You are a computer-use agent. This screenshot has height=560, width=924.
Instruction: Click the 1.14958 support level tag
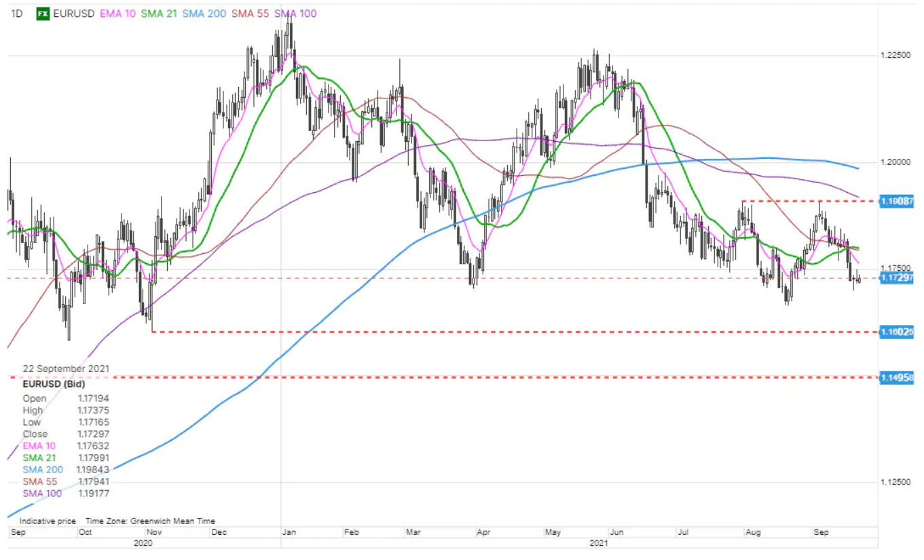click(896, 377)
